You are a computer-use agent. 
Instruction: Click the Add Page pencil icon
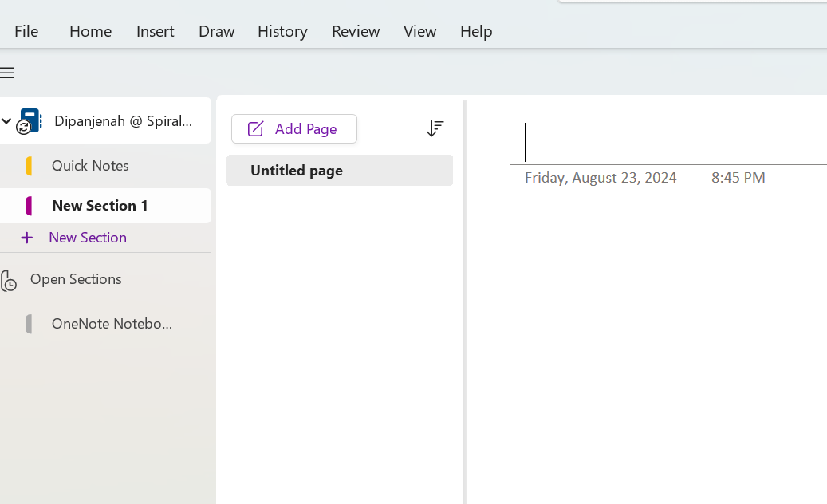coord(255,128)
